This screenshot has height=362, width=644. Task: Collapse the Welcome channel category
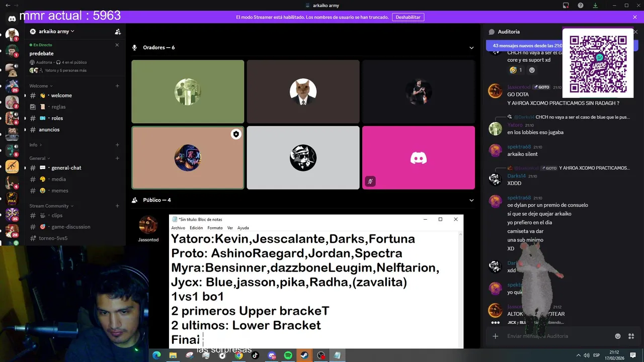(x=41, y=86)
